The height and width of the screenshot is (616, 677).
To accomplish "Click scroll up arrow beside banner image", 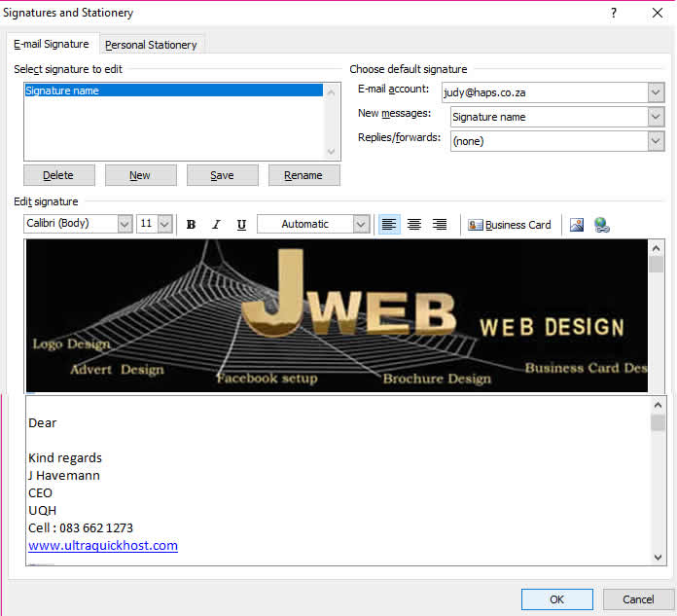I will [656, 248].
